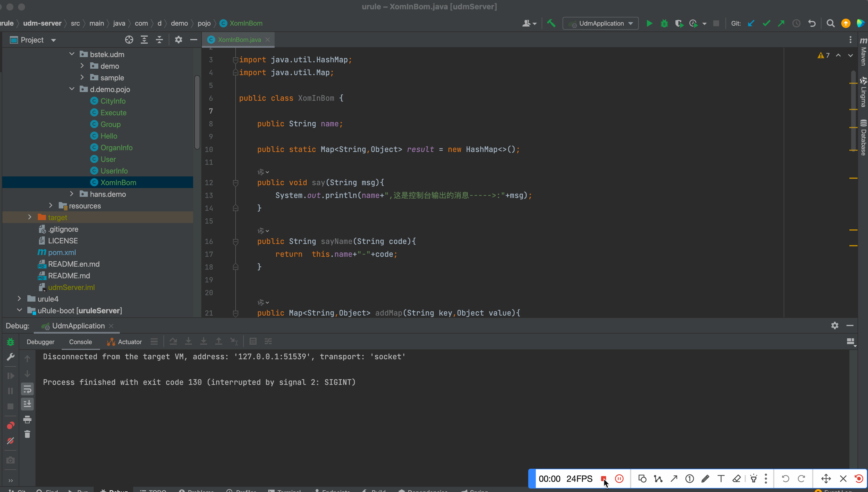
Task: Open UdmApplication run configuration dropdown
Action: (x=601, y=23)
